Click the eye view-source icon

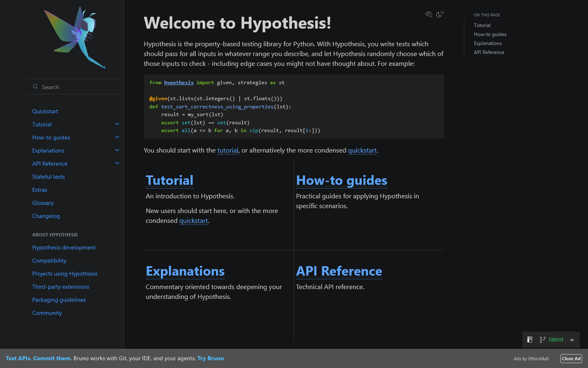coord(429,14)
